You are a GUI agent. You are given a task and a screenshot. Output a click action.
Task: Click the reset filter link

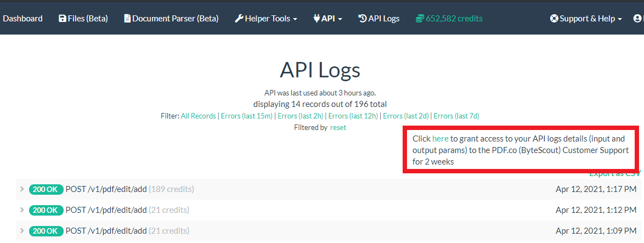click(338, 128)
